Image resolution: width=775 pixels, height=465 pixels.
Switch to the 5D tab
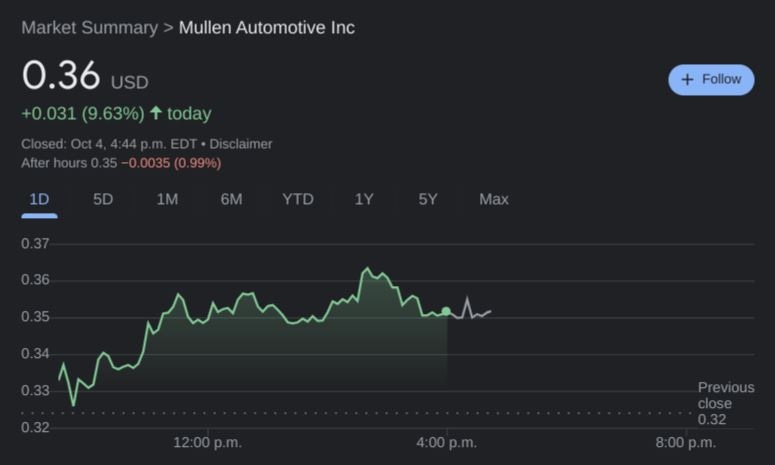pyautogui.click(x=103, y=199)
